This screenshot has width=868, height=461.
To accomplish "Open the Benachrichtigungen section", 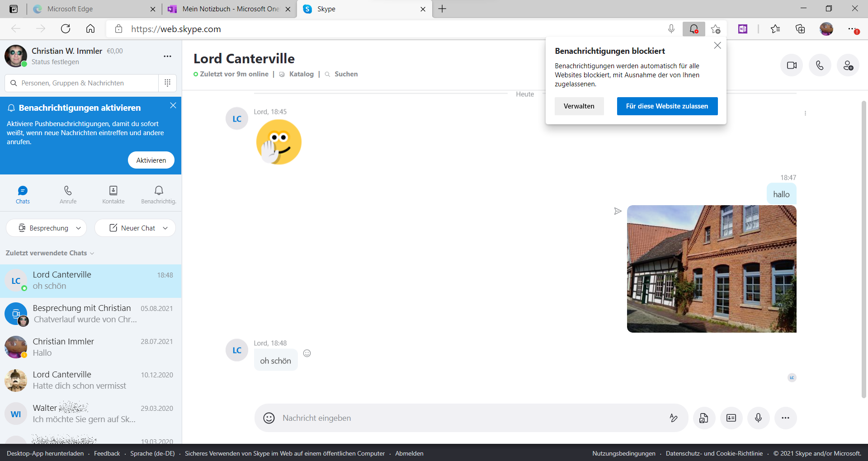I will coord(158,193).
